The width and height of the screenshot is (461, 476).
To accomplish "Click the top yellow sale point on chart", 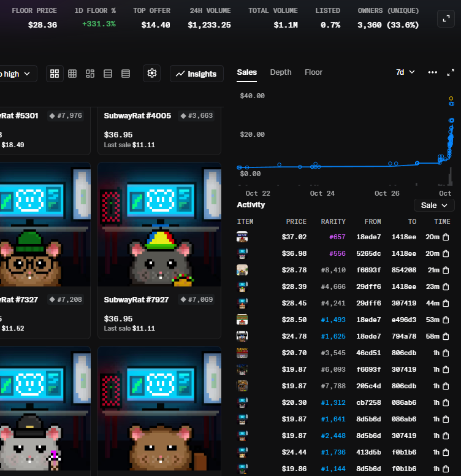I will click(451, 98).
